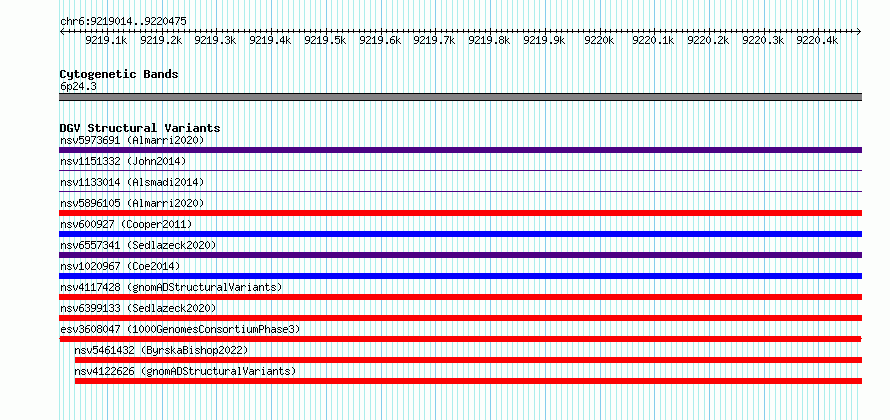The image size is (890, 420).
Task: Click the 9219.1k ruler tick label
Action: point(106,40)
